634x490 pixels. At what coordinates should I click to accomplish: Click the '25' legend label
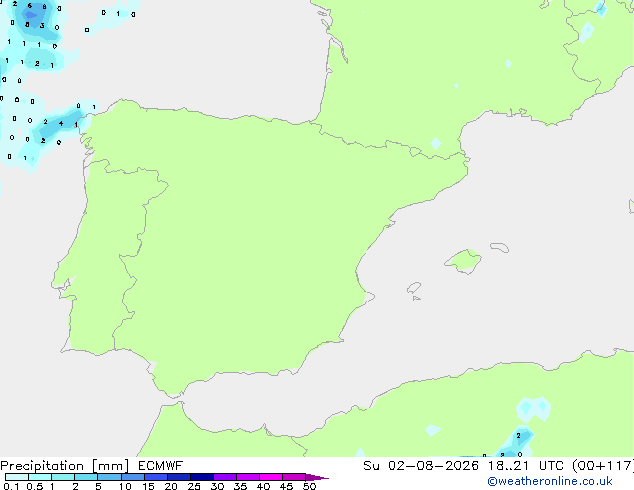tap(194, 486)
